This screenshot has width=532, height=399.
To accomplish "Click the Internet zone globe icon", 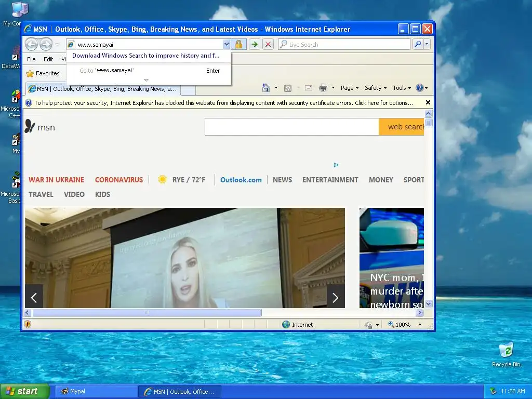I will (x=286, y=324).
